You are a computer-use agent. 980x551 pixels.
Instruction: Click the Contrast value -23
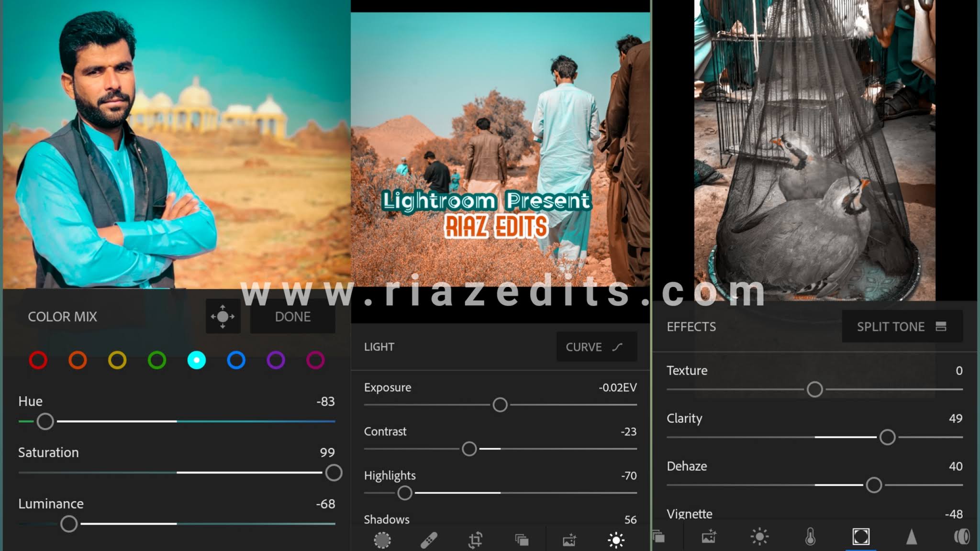point(628,431)
